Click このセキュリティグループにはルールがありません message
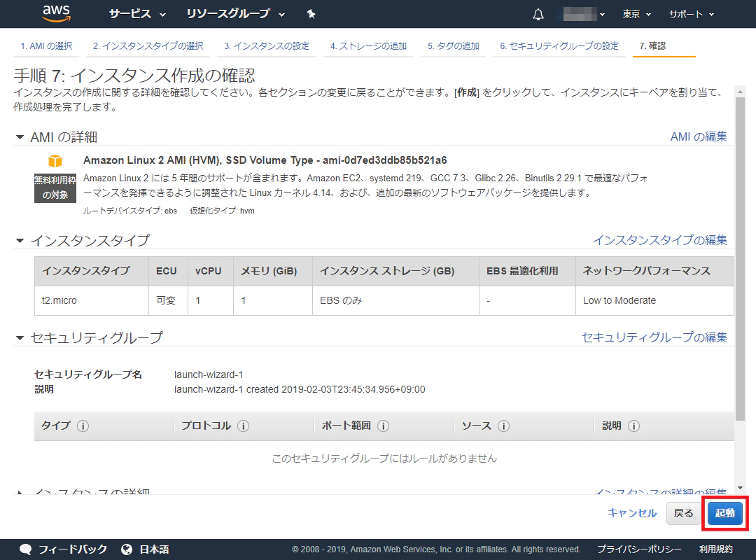This screenshot has width=756, height=560. (384, 458)
